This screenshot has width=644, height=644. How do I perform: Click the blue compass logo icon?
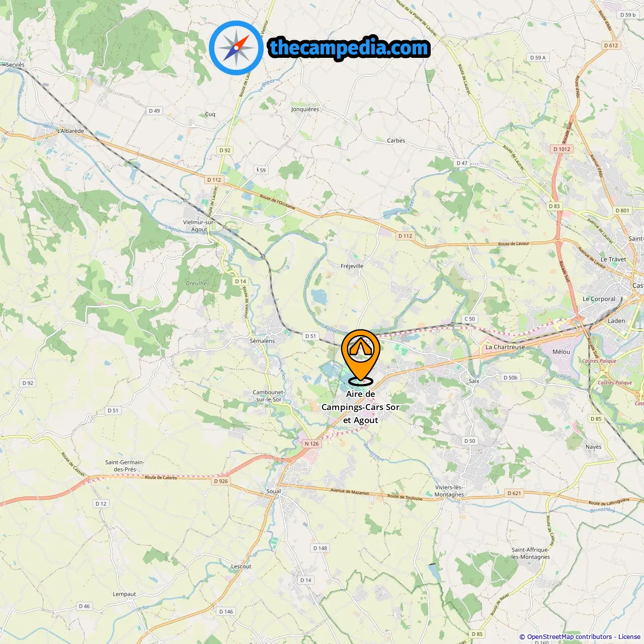(236, 48)
